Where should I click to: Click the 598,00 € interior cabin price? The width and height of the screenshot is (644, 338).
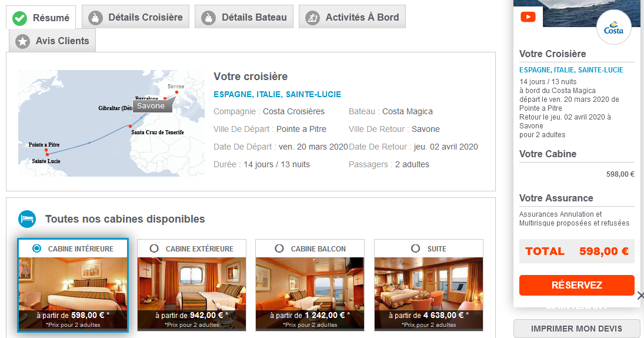[88, 316]
